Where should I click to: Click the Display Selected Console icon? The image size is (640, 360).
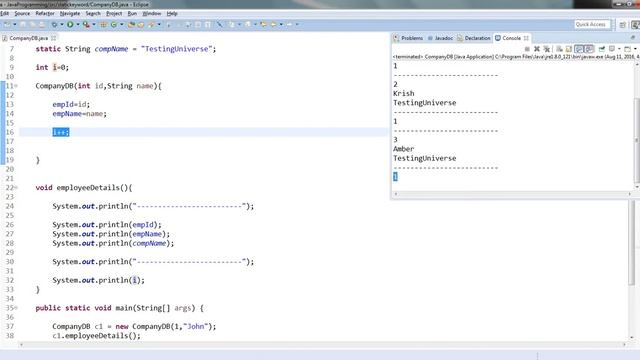pyautogui.click(x=611, y=49)
